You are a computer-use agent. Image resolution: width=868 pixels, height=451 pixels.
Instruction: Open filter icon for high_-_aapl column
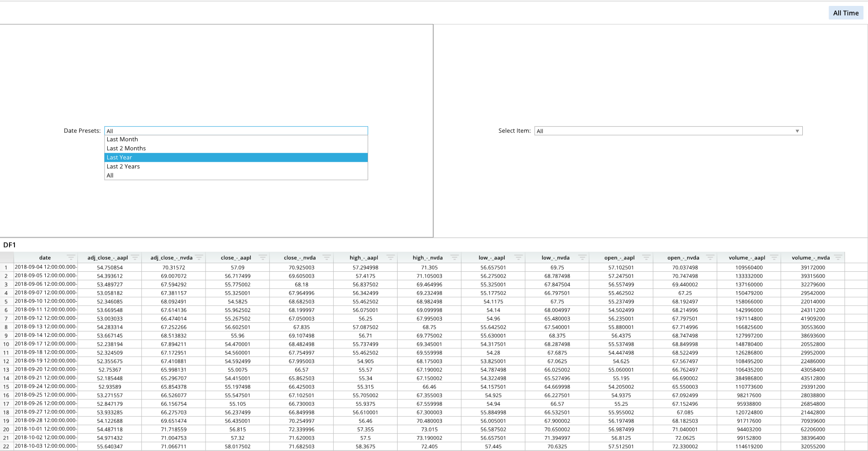coord(390,258)
